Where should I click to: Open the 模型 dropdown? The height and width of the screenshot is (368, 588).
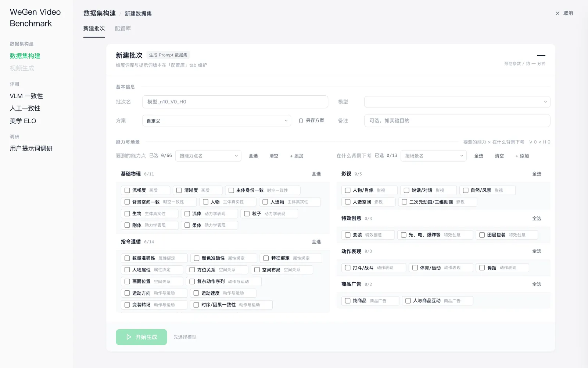(x=457, y=102)
